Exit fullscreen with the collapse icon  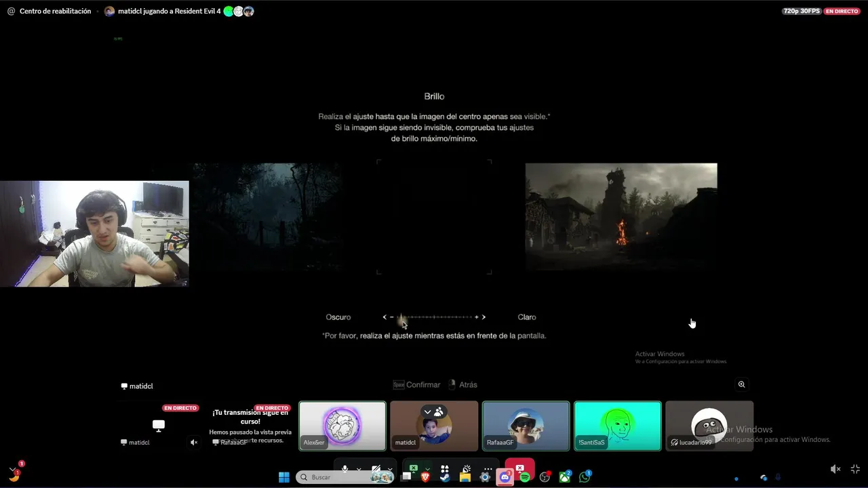tap(855, 469)
